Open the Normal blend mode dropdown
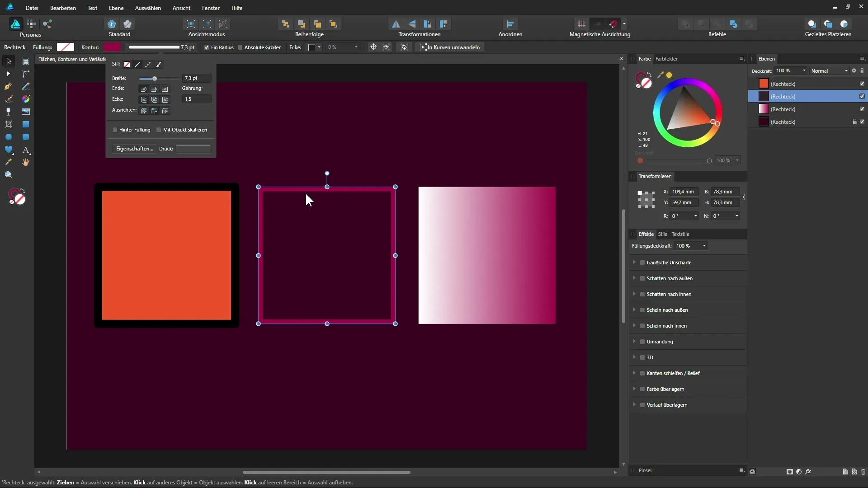Viewport: 868px width, 488px height. 829,71
